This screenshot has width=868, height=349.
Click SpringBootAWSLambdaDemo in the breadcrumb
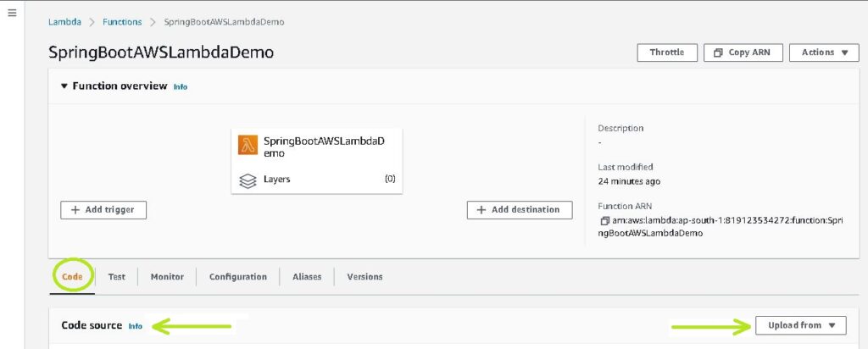coord(224,22)
